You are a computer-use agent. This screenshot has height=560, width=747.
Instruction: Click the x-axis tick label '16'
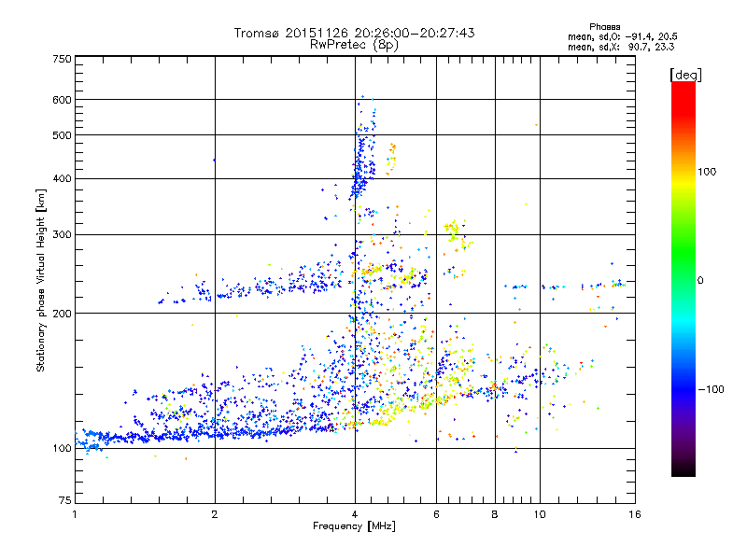coord(635,514)
